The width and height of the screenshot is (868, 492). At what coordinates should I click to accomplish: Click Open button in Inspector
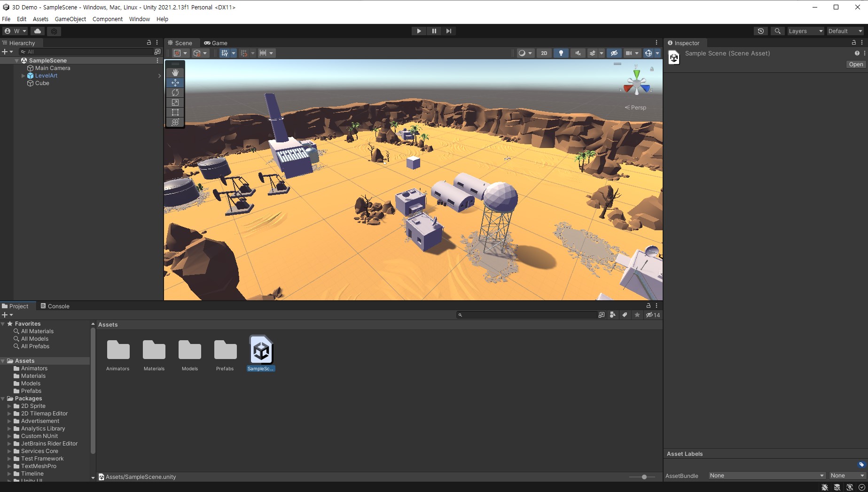click(856, 64)
